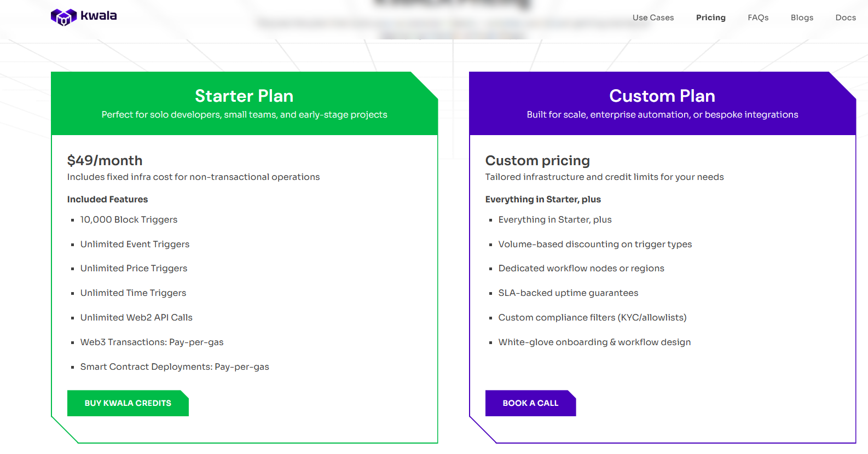Click Smart Contract Deployments list item
Screen dimensions: 868x454
[x=175, y=366]
